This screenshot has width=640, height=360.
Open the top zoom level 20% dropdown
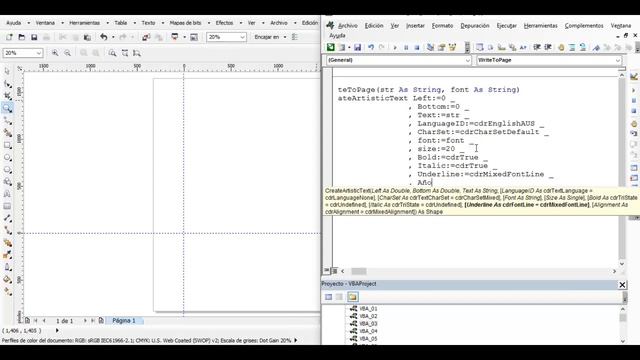point(242,37)
